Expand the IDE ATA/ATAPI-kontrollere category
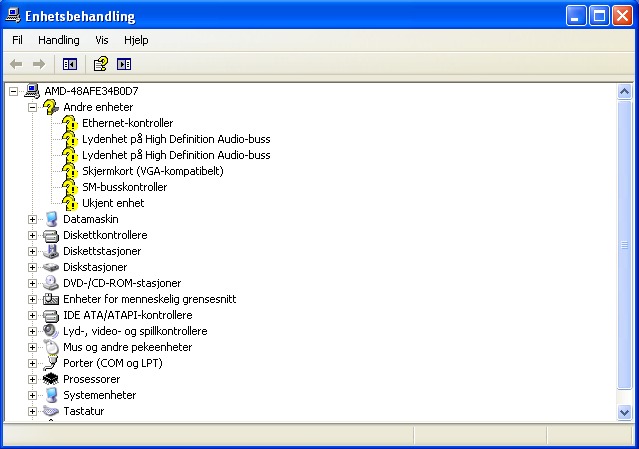 32,315
